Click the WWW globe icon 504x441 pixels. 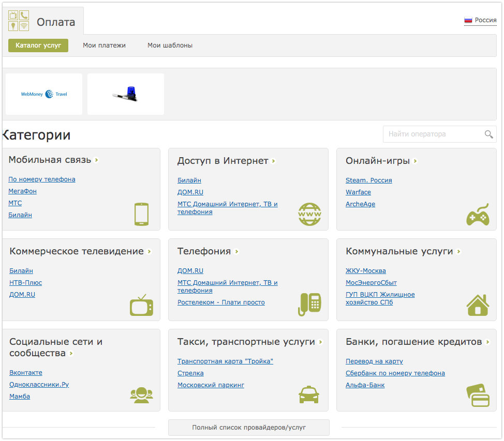point(309,214)
